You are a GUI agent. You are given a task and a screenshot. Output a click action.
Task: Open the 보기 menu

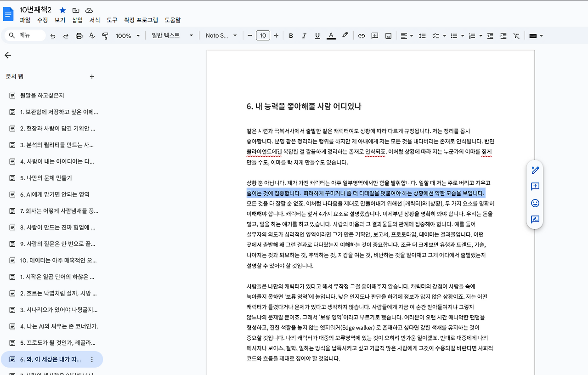[x=60, y=20]
